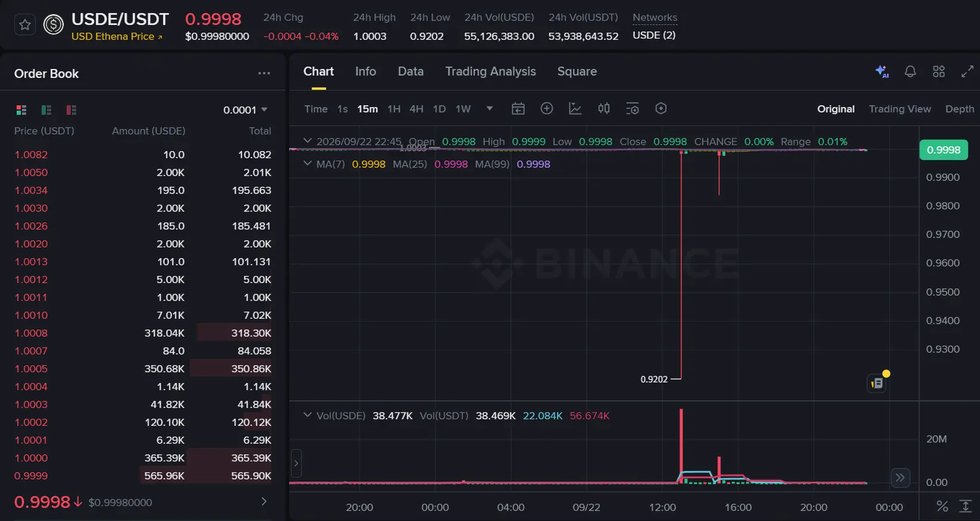Click the 1.0002 ask price row

point(143,422)
